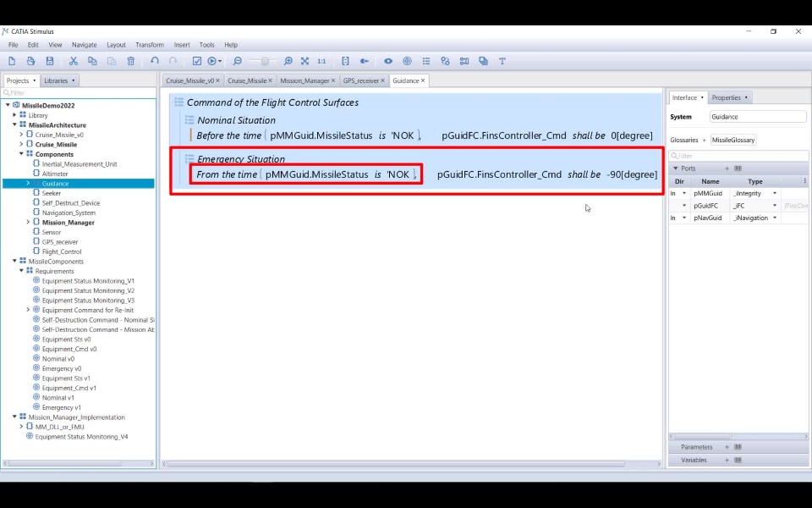Collapse the Requirements folder

click(21, 271)
